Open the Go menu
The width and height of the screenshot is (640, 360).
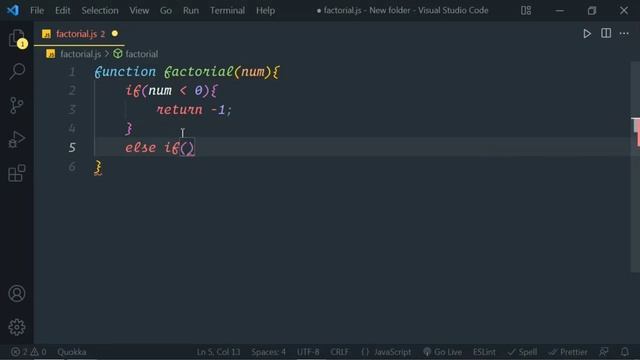tap(166, 10)
